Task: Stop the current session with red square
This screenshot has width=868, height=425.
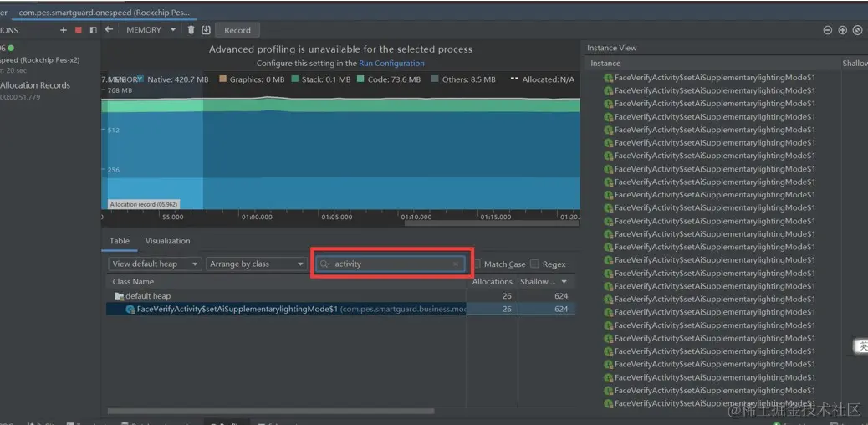Action: 78,30
